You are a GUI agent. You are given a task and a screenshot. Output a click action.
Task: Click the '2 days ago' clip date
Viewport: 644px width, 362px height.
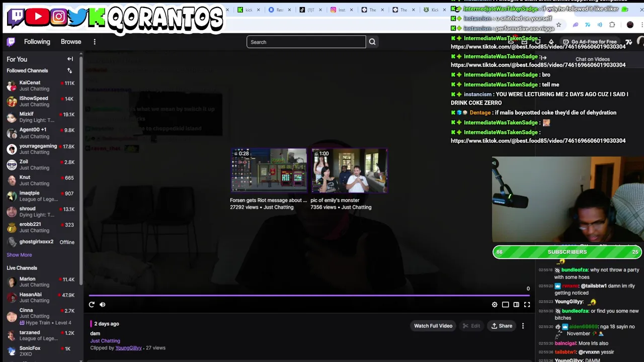pos(107,324)
